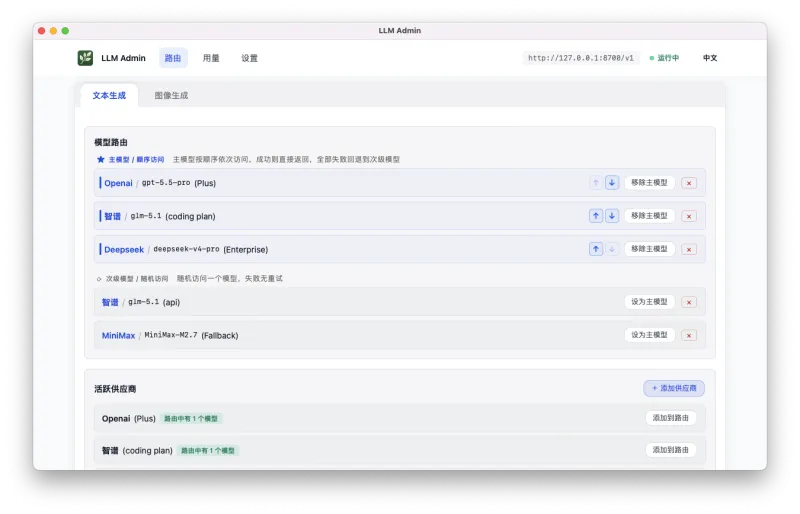This screenshot has height=514, width=800.
Task: Move Openai gpt-5.5-pro down in order
Action: pos(612,183)
